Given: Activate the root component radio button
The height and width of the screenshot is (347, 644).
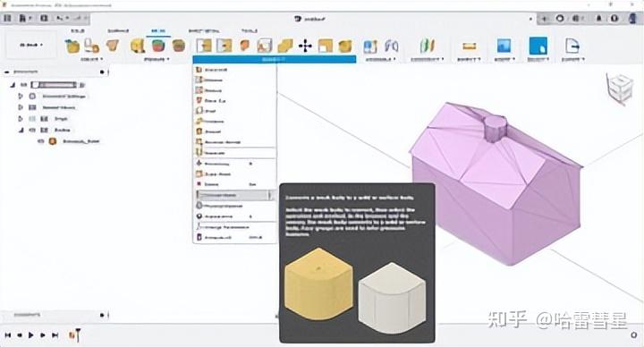Looking at the screenshot, I should click(82, 85).
